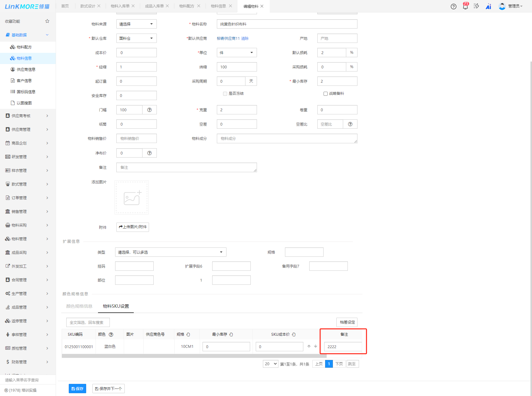Screen dimensions: 532x396
Task: Click the favorites star icon in sidebar
Action: [47, 21]
